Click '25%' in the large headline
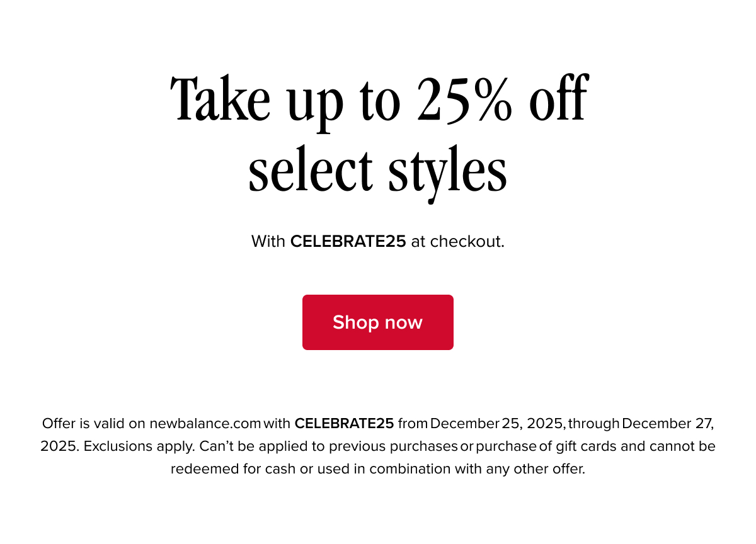 [x=464, y=101]
